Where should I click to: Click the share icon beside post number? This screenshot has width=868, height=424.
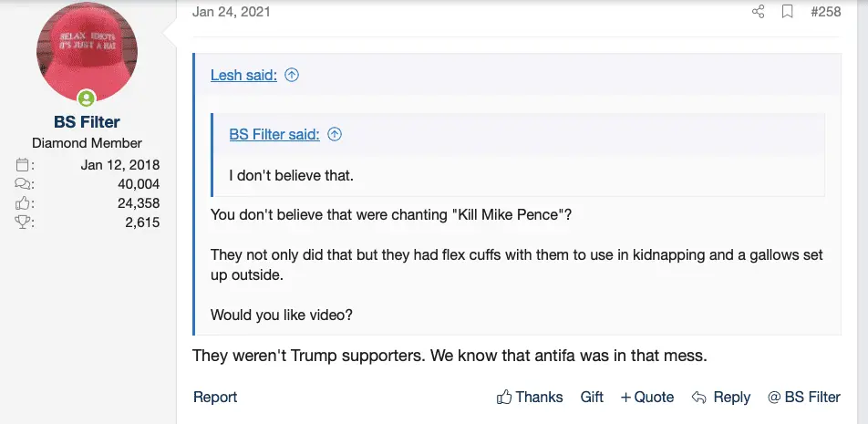coord(759,12)
